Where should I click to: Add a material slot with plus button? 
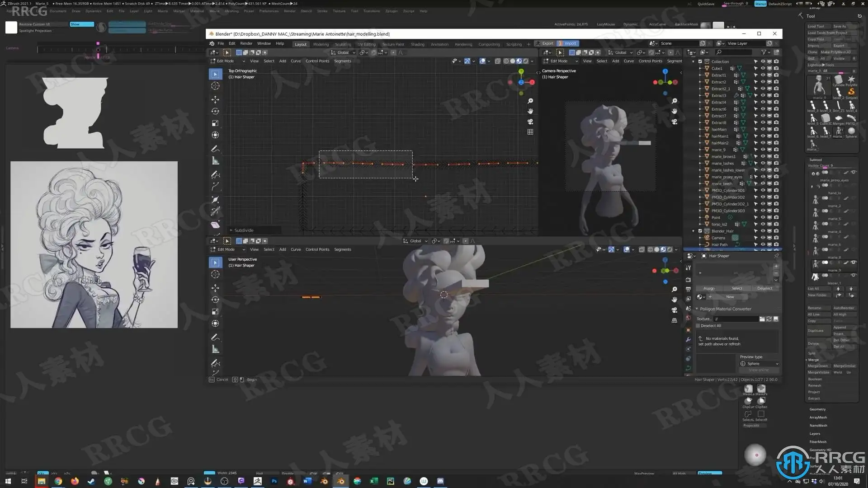[776, 266]
